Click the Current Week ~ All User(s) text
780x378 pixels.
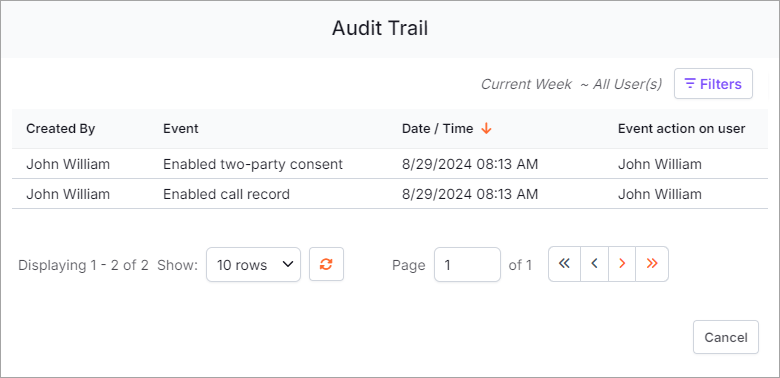click(x=571, y=84)
